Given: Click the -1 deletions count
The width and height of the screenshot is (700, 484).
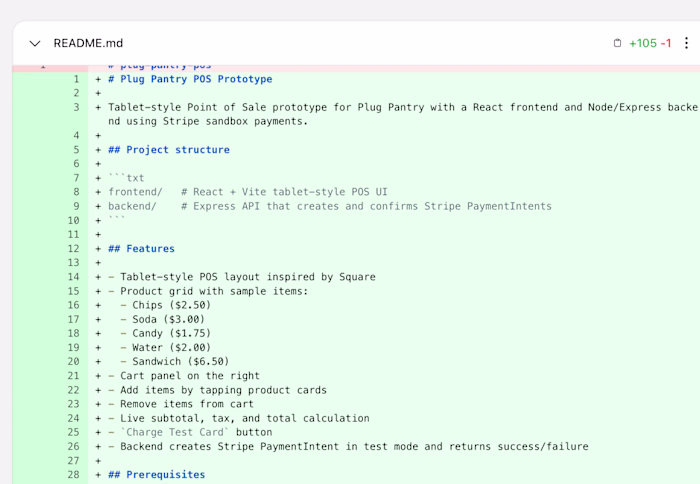Looking at the screenshot, I should click(x=666, y=43).
